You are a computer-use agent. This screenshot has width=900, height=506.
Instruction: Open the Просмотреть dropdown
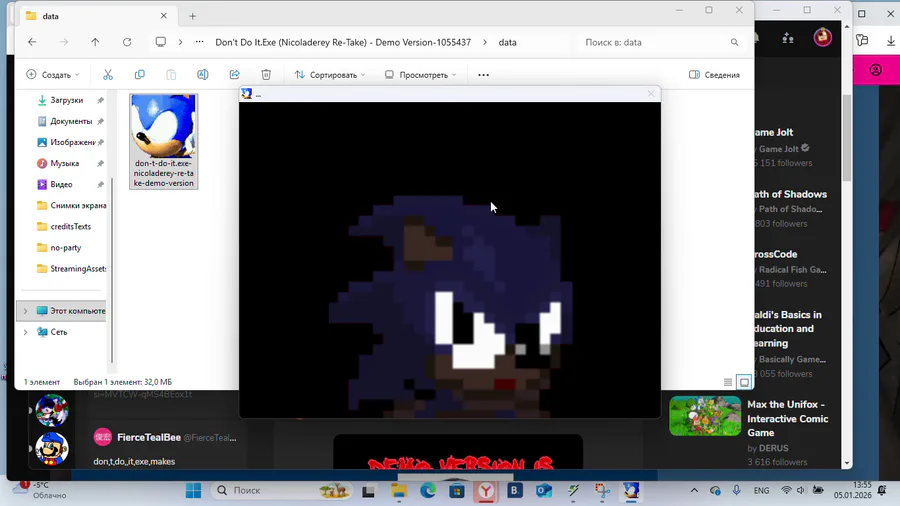tap(420, 75)
